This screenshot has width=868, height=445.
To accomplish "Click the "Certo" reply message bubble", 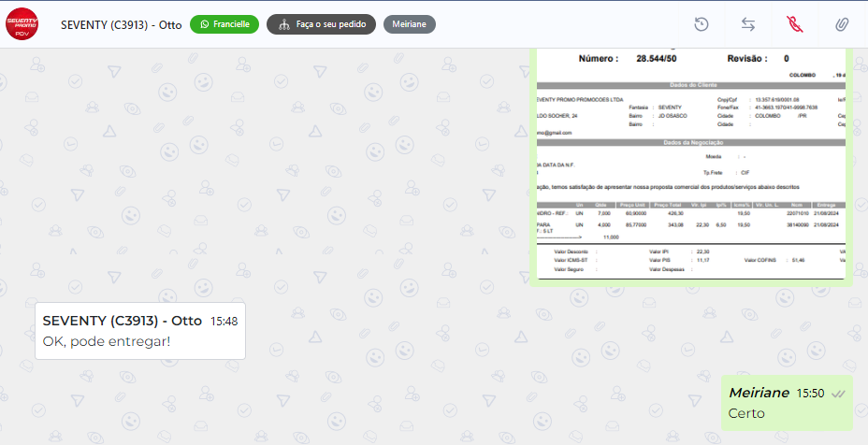I will pos(746,413).
